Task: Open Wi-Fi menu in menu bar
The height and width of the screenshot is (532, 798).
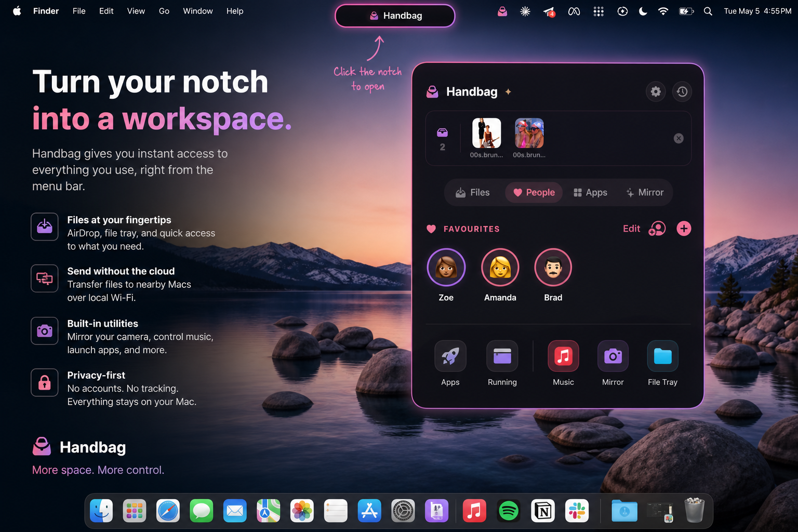Action: point(663,11)
